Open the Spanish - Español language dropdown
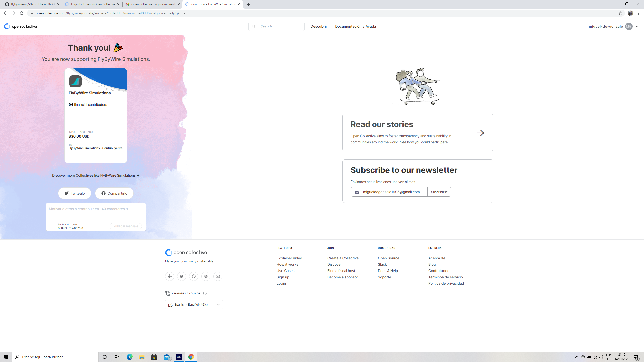 tap(194, 305)
